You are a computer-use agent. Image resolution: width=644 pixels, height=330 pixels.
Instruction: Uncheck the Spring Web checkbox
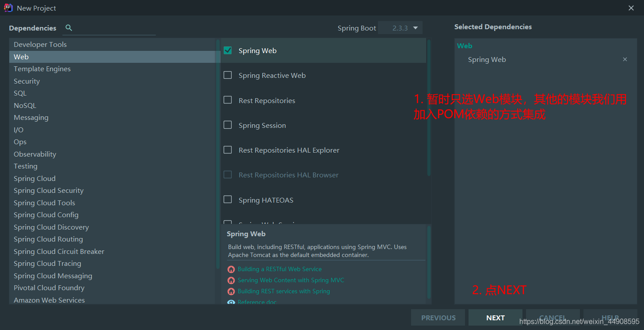(x=228, y=50)
